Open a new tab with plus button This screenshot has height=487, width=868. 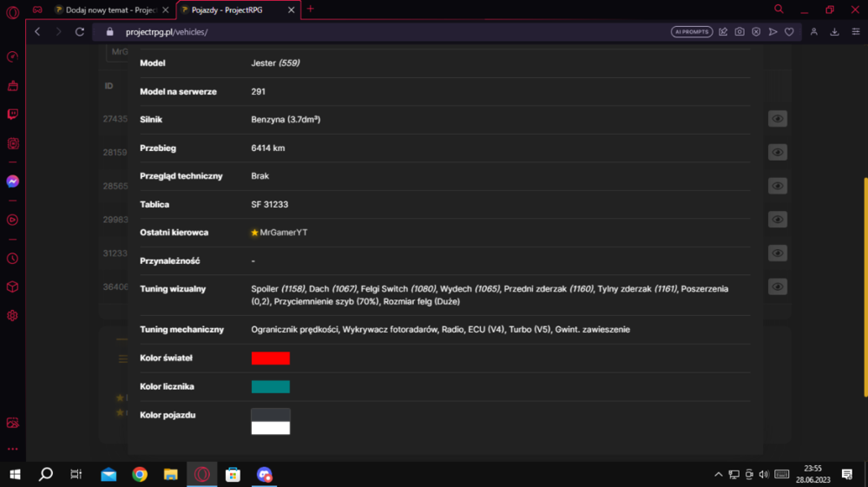point(310,9)
